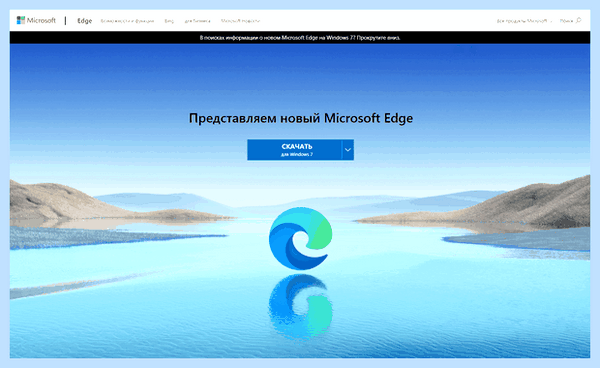Image resolution: width=600 pixels, height=368 pixels.
Task: Click the black Windows 7 information banner
Action: tap(300, 37)
